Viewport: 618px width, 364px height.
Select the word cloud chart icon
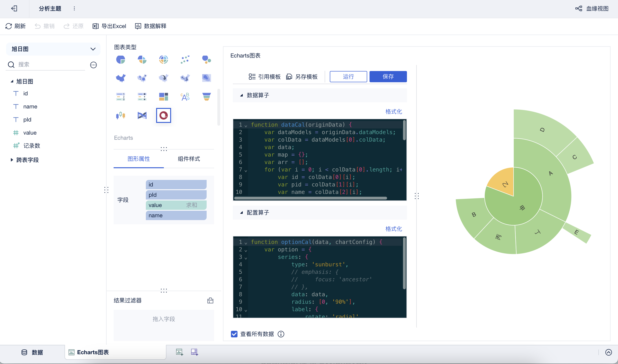tap(185, 97)
